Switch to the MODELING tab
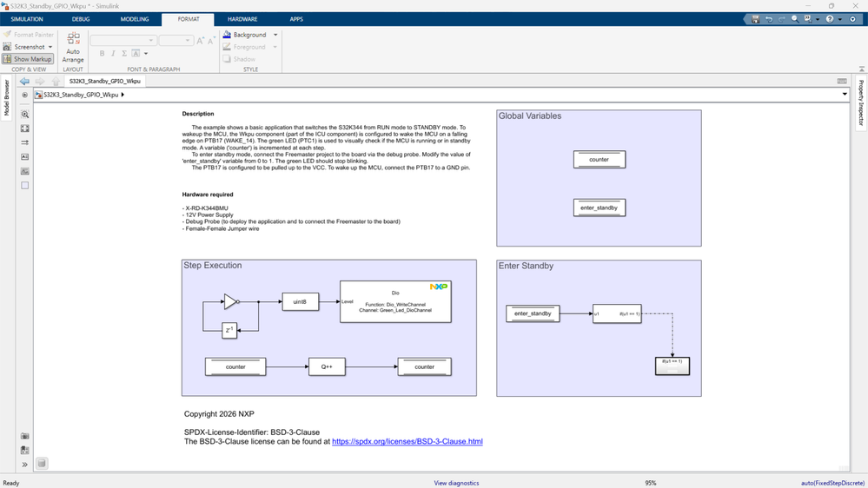The width and height of the screenshot is (868, 488). [x=135, y=19]
